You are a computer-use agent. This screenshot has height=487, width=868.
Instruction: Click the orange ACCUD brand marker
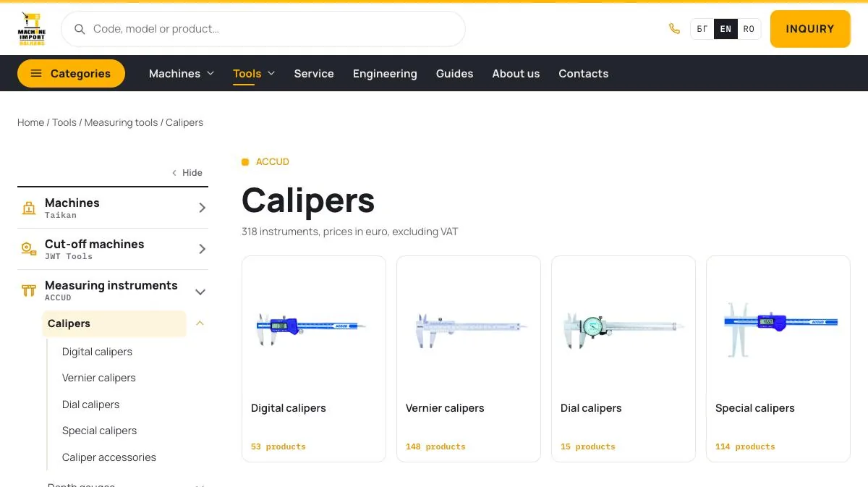(245, 162)
